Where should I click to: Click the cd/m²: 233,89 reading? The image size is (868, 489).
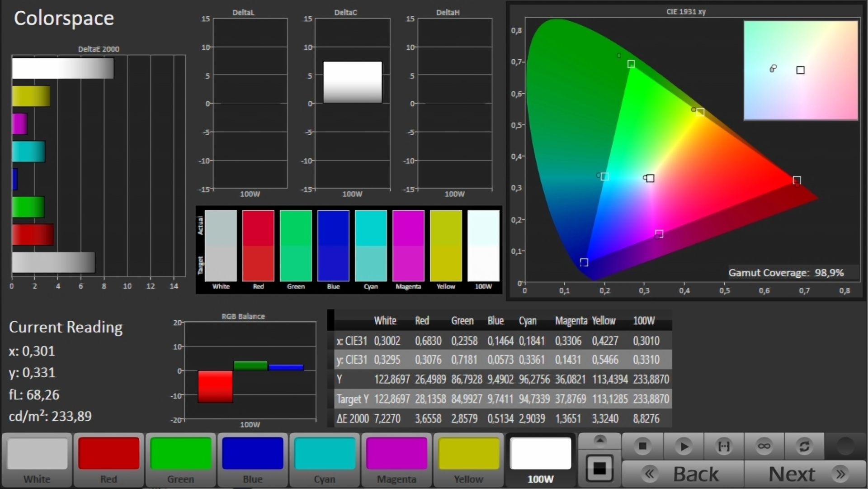click(x=50, y=416)
